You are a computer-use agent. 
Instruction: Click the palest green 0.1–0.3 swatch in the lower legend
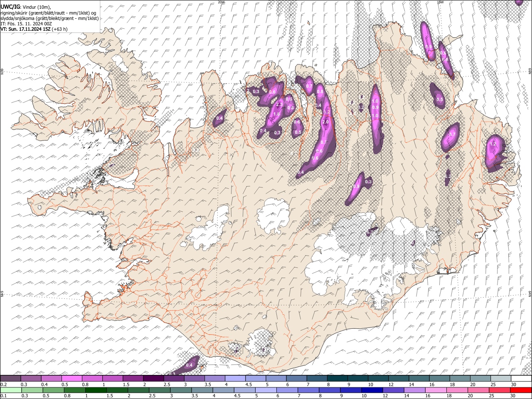pyautogui.click(x=11, y=390)
